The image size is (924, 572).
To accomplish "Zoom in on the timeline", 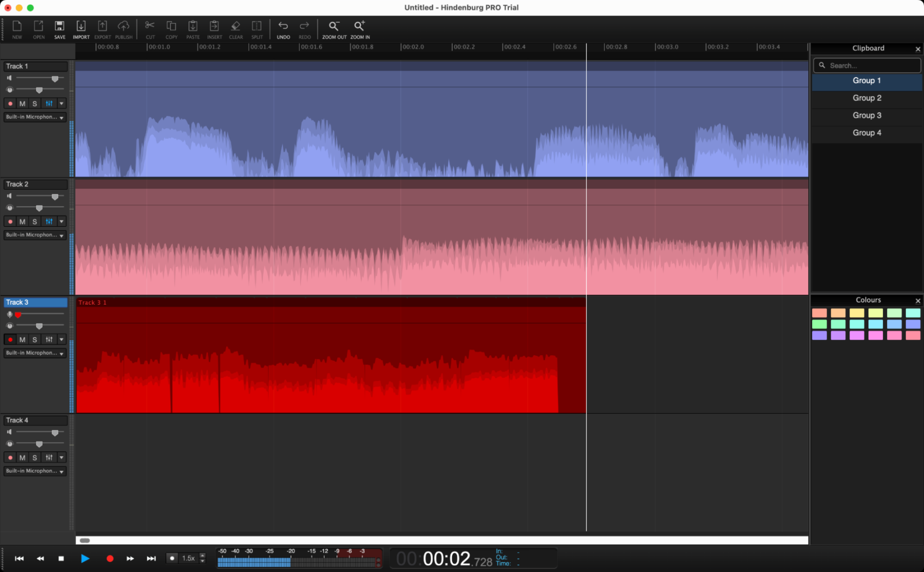I will click(x=360, y=29).
